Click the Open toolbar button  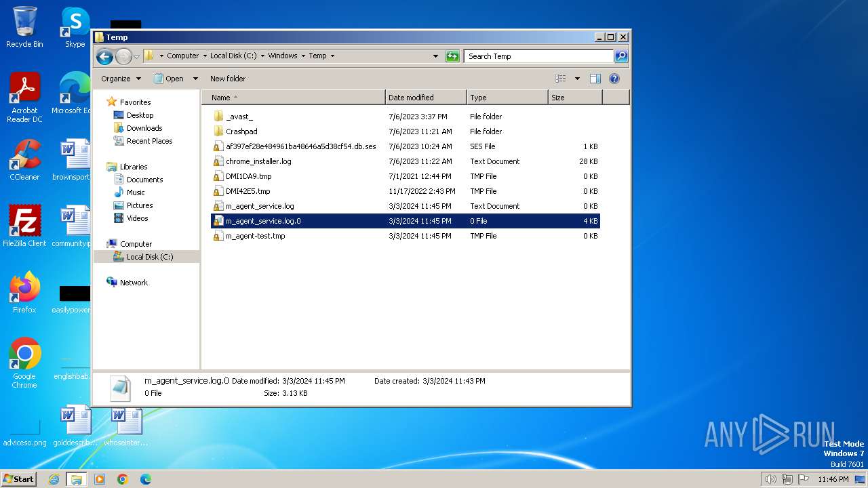point(169,79)
